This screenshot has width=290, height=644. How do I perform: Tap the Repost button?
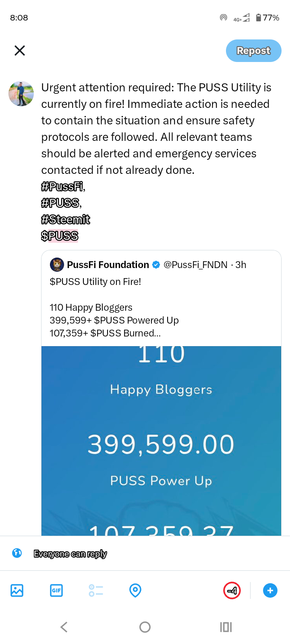pos(253,51)
